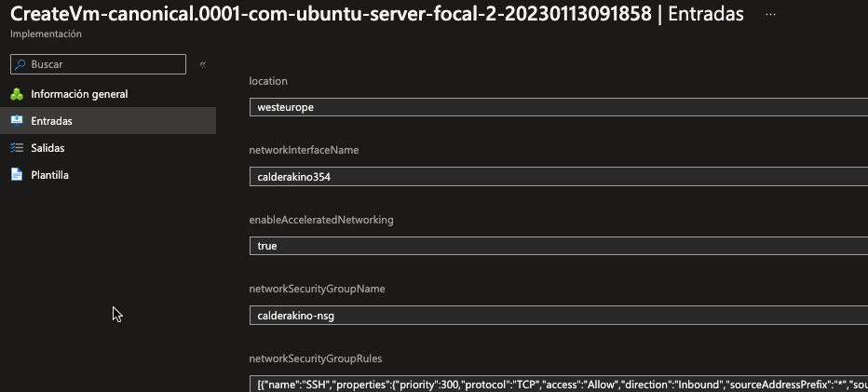Click the Entradas icon in sidebar
This screenshot has width=868, height=392.
point(16,121)
